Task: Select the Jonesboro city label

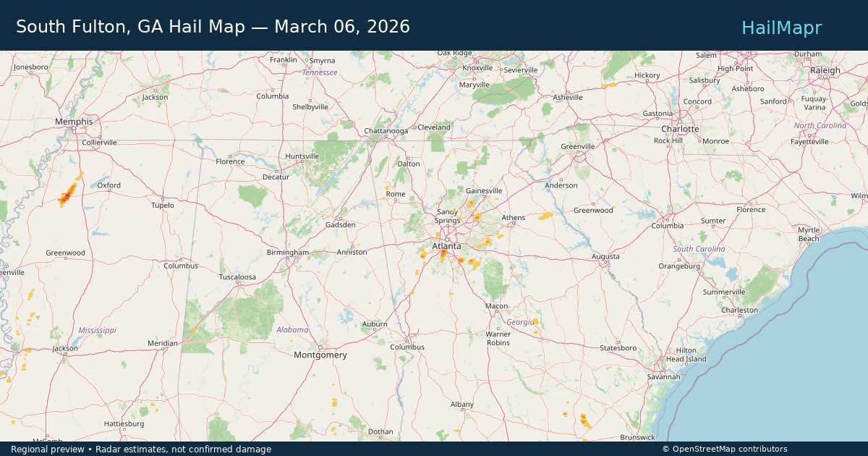Action: (30, 67)
